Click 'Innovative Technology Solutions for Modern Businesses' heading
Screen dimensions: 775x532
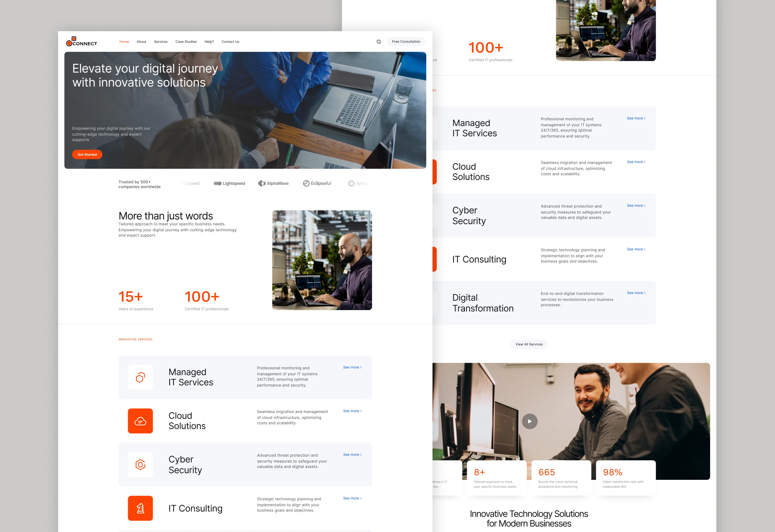(529, 519)
